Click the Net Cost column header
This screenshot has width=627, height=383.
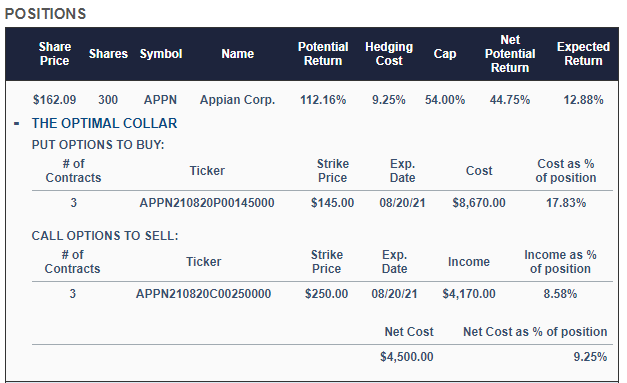409,331
